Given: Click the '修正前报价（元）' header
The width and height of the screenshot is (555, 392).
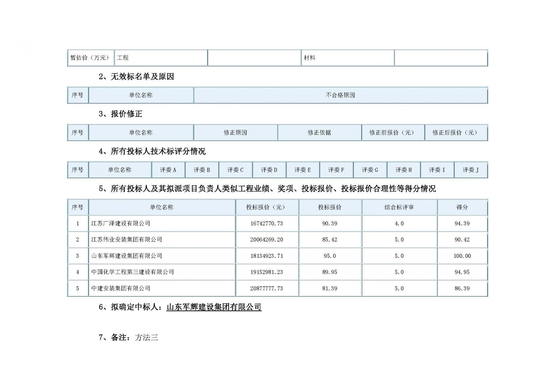Looking at the screenshot, I should tap(393, 133).
